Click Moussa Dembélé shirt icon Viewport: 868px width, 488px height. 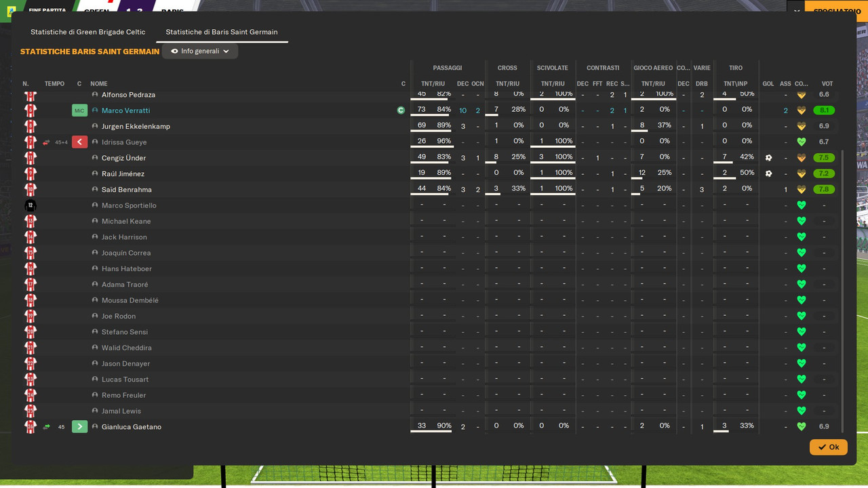pos(31,300)
